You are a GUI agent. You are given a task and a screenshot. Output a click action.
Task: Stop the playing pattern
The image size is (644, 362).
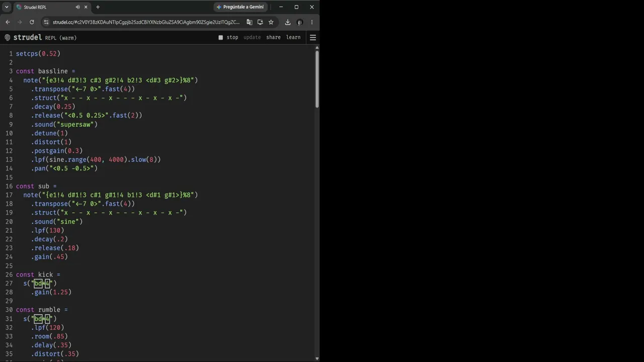coord(228,37)
